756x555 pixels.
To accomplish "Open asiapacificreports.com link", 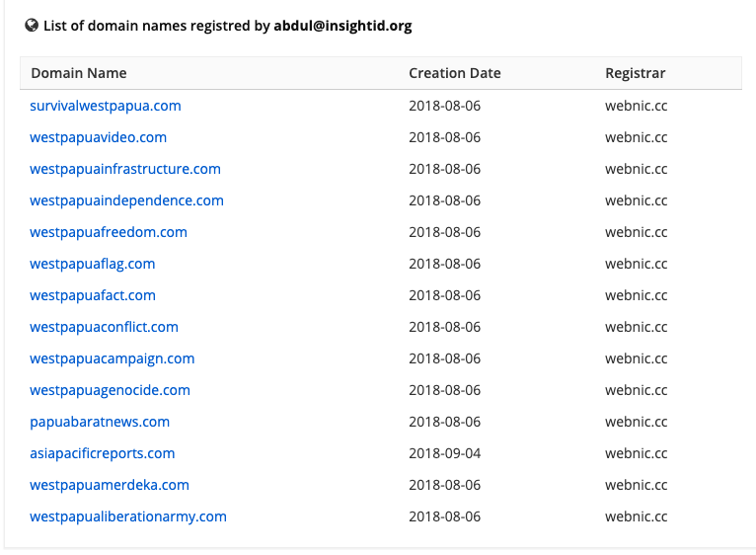I will [x=103, y=453].
